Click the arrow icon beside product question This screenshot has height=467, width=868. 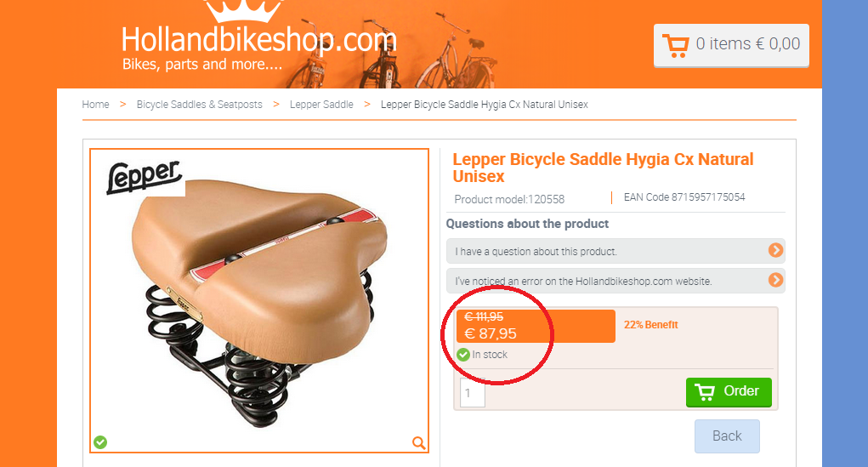[x=775, y=250]
